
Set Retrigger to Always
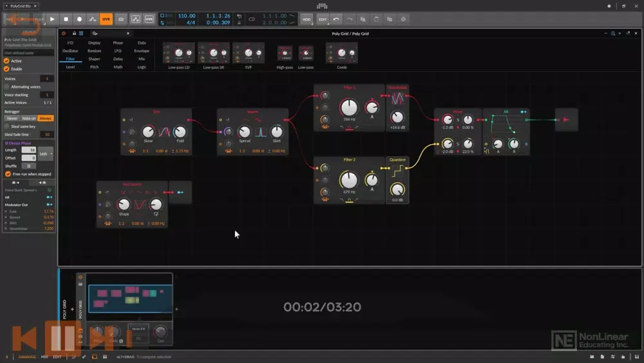coord(45,119)
